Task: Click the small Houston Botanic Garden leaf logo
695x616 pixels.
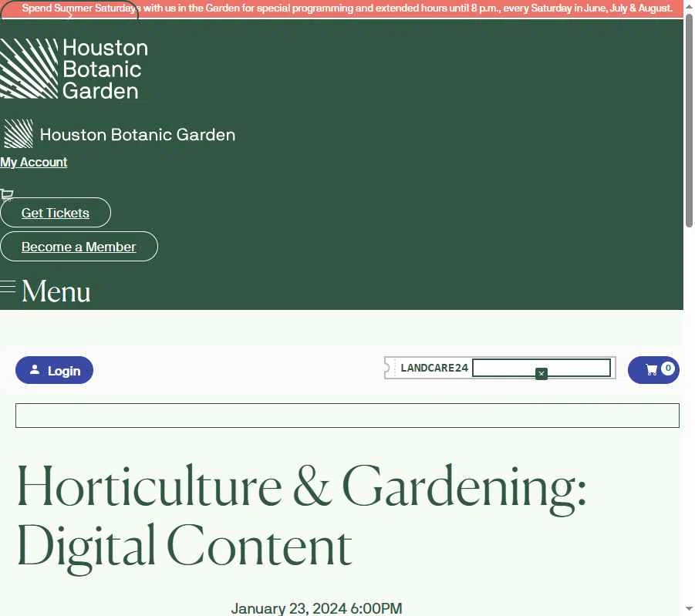Action: click(x=19, y=133)
